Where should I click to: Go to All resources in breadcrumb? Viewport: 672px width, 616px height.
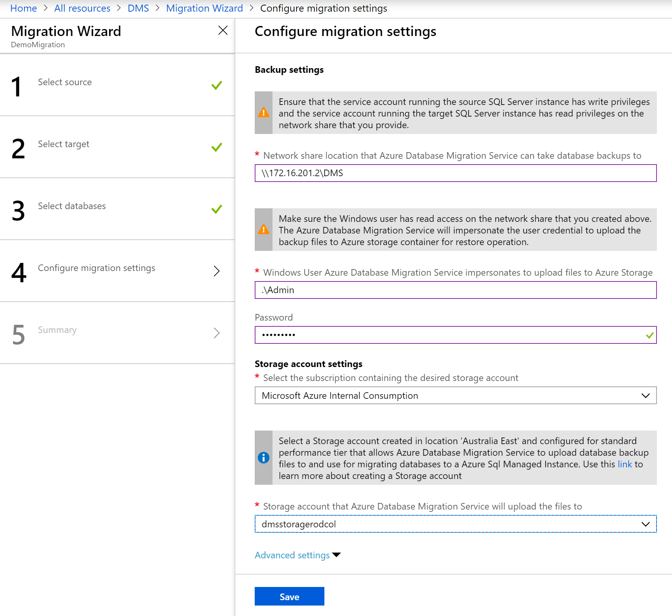[x=82, y=9]
